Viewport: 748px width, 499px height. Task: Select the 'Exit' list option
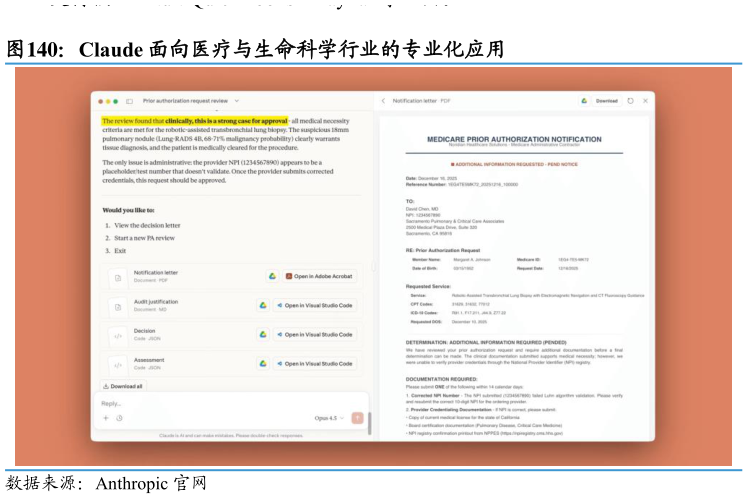120,250
